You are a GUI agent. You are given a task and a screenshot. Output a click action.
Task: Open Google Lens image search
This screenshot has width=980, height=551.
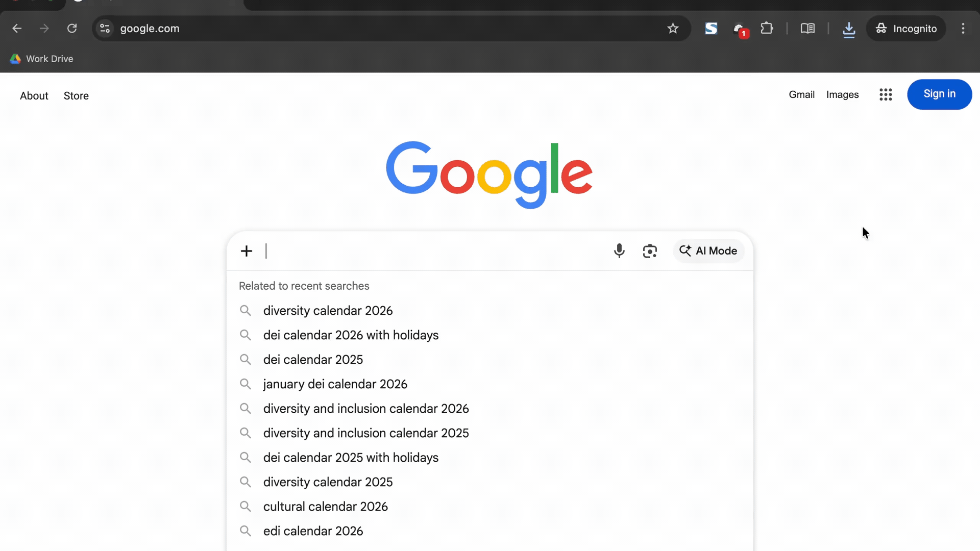650,251
